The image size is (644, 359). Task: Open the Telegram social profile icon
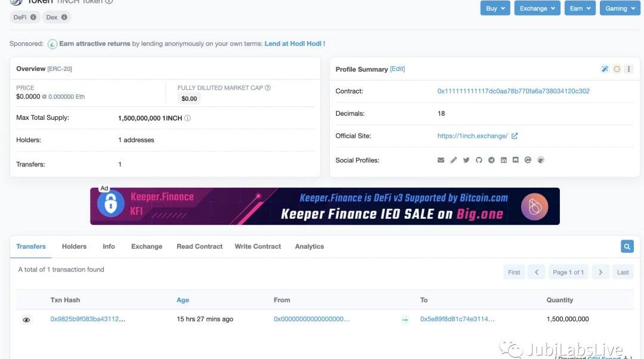pyautogui.click(x=491, y=160)
